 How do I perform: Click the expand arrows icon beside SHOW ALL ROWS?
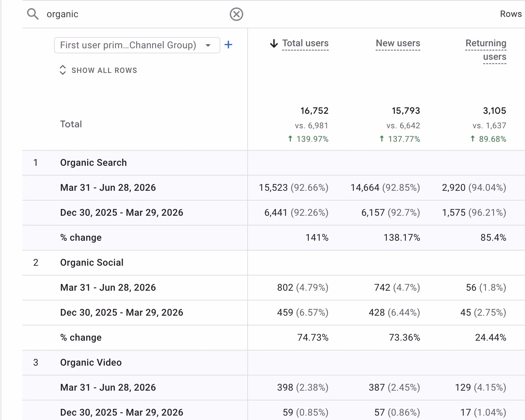coord(62,70)
